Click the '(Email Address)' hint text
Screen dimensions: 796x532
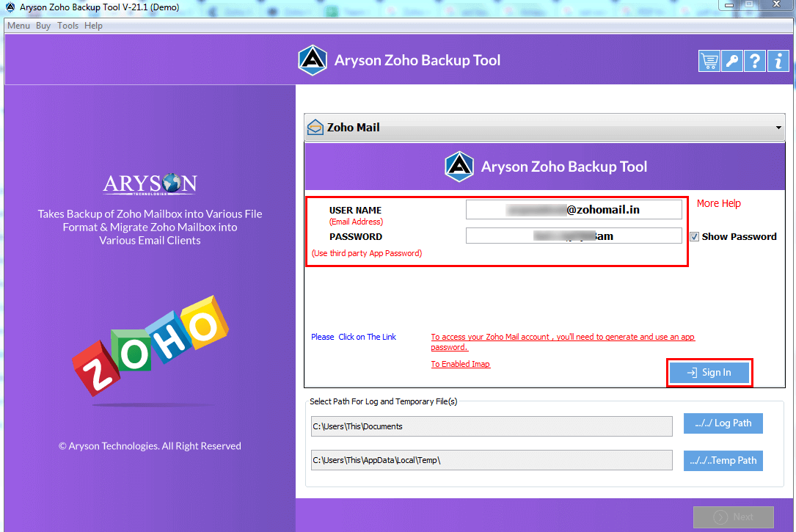[356, 222]
